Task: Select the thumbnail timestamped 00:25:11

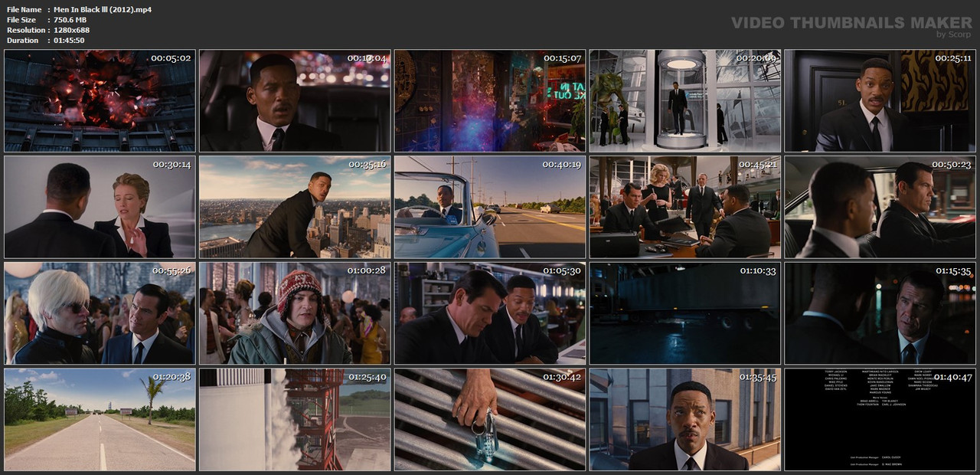Action: [880, 100]
